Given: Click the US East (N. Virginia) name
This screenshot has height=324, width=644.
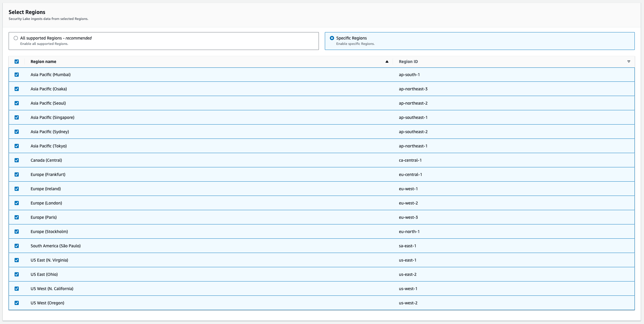Looking at the screenshot, I should 49,260.
